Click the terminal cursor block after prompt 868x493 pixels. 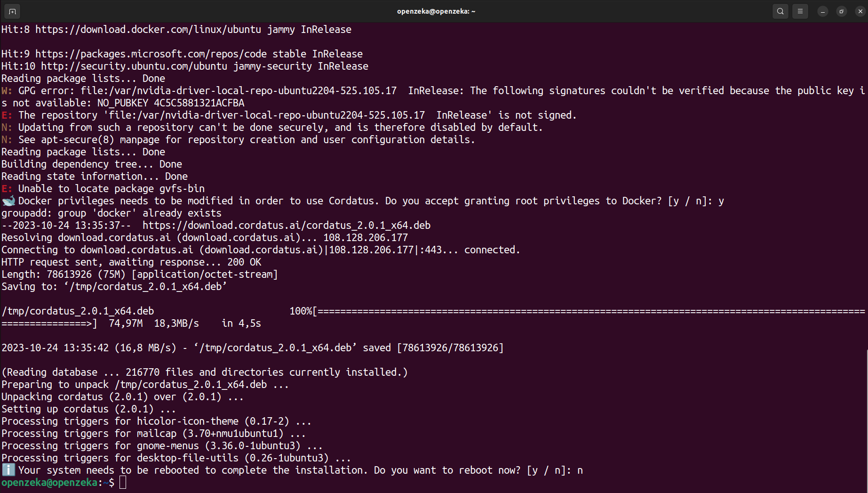(x=123, y=482)
